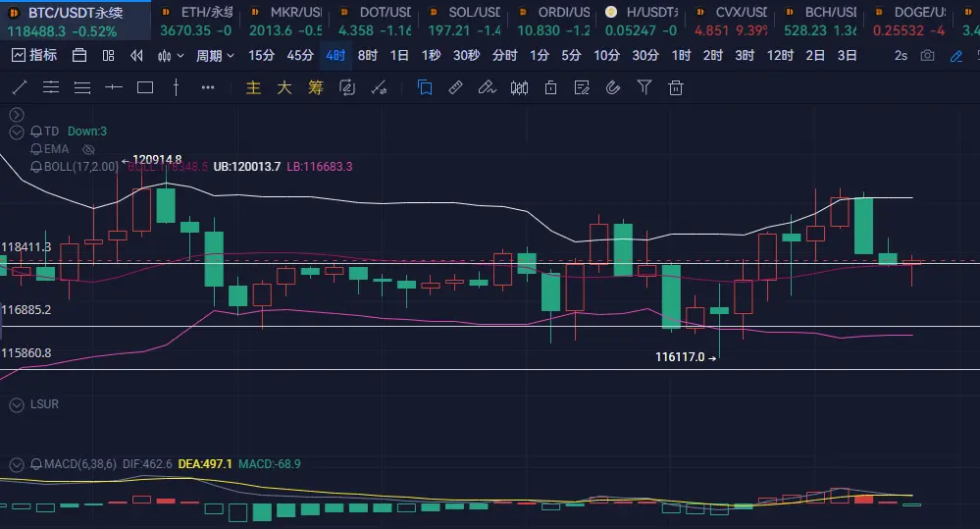Select the ruler measure tool
The height and width of the screenshot is (529, 980).
click(x=455, y=87)
